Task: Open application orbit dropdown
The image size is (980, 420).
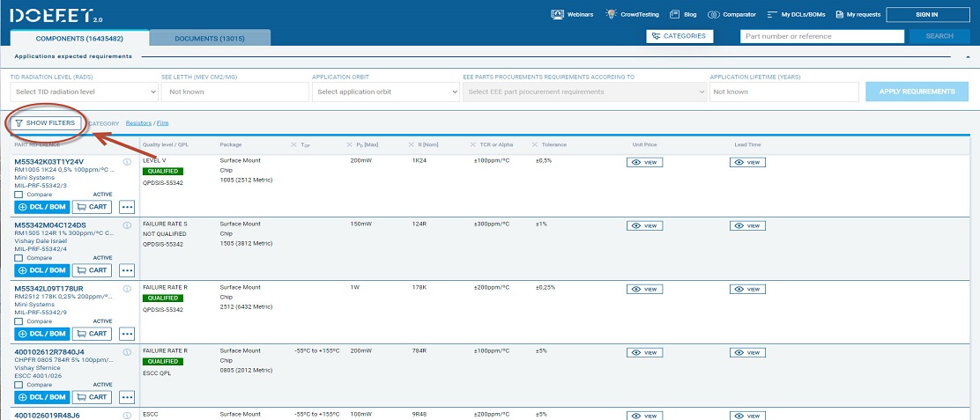Action: click(386, 92)
